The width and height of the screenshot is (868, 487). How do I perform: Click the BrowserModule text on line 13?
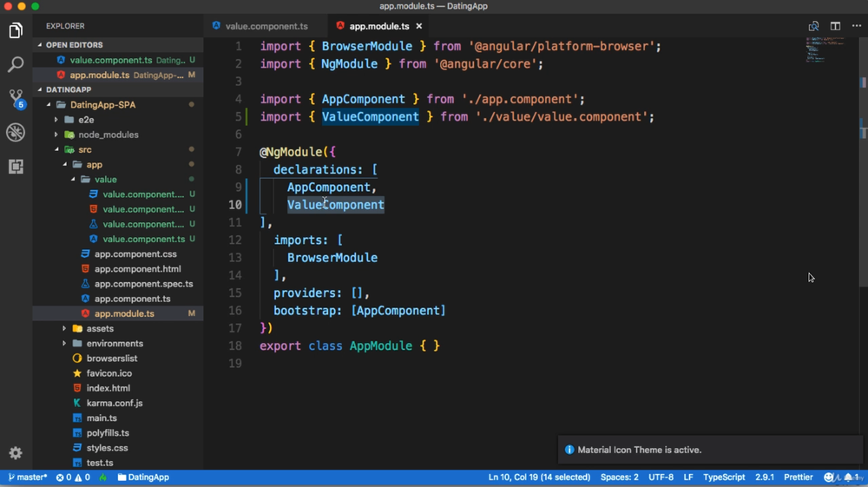click(332, 258)
